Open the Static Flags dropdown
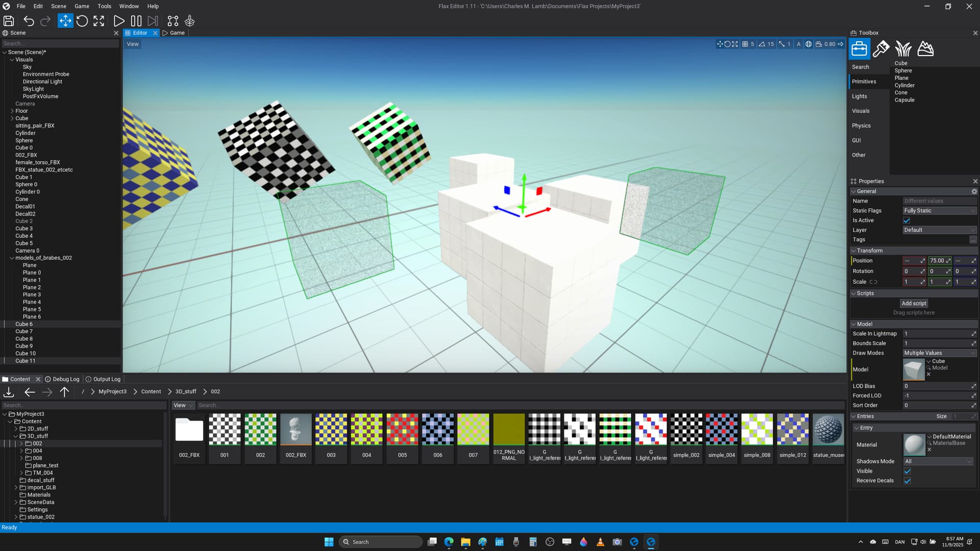 (x=939, y=211)
